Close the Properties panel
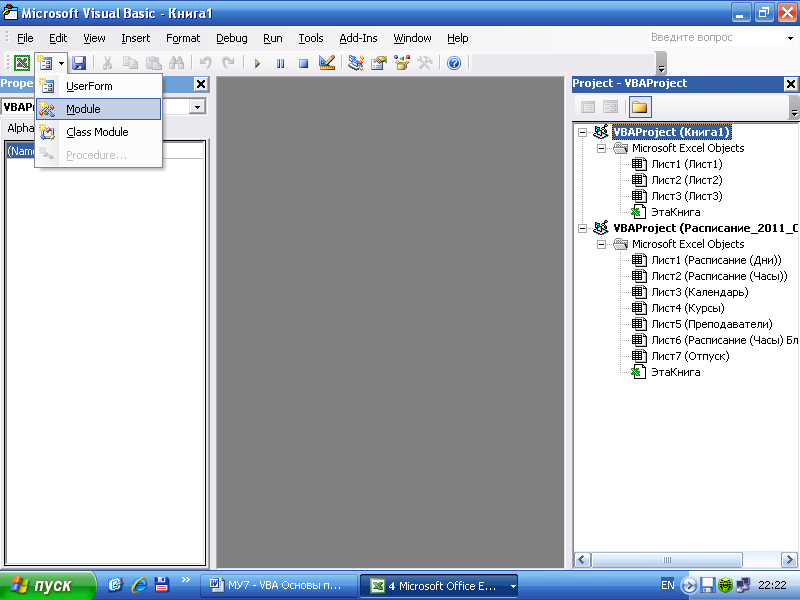The image size is (800, 600). pyautogui.click(x=201, y=84)
